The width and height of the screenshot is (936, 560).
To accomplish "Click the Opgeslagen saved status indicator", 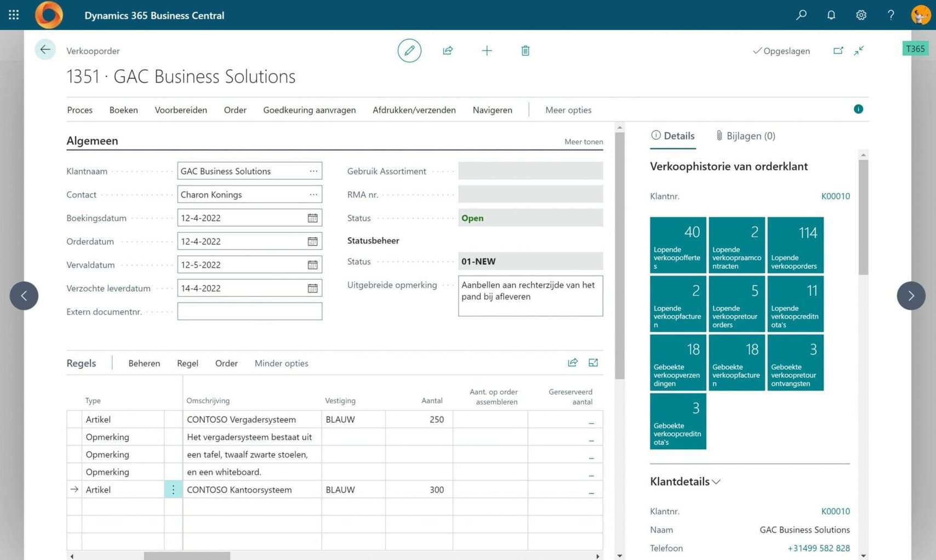I will pyautogui.click(x=781, y=51).
